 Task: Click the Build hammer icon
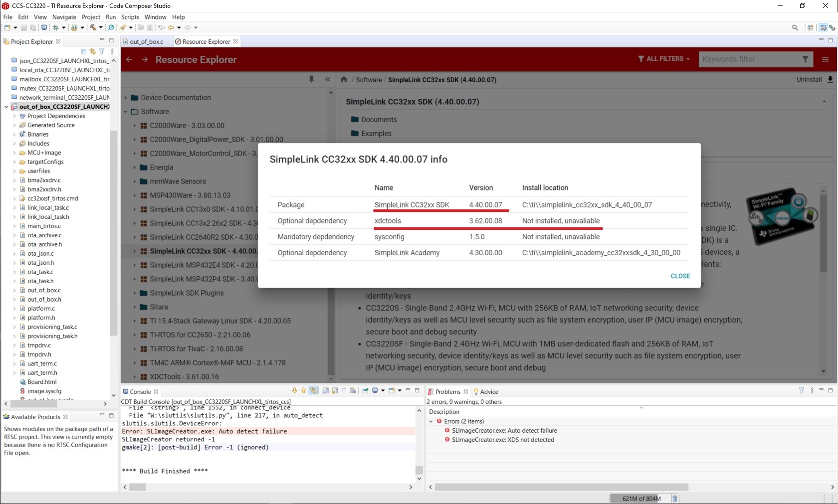point(93,28)
